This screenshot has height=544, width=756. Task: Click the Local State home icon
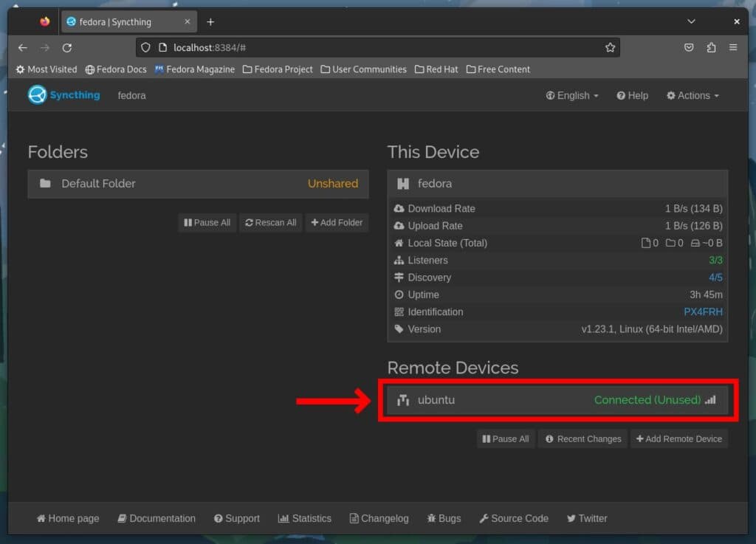(399, 243)
